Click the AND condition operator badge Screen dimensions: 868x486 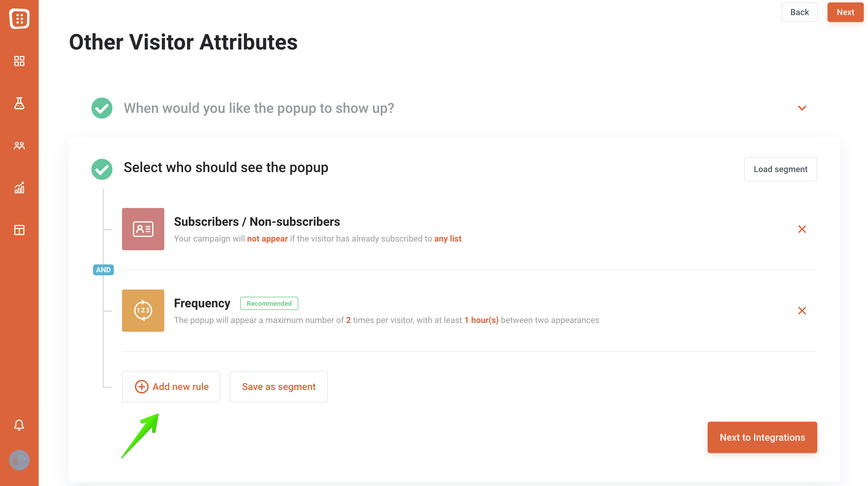104,270
